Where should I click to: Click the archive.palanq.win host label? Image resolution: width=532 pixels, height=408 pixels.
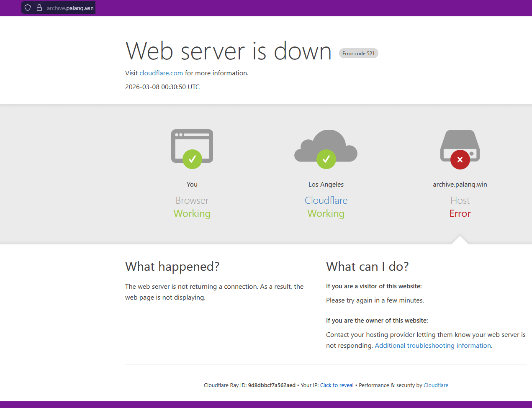point(460,184)
